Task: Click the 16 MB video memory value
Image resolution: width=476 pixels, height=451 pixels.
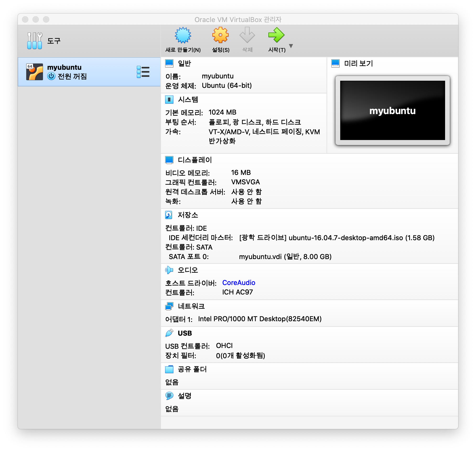Action: pyautogui.click(x=241, y=173)
